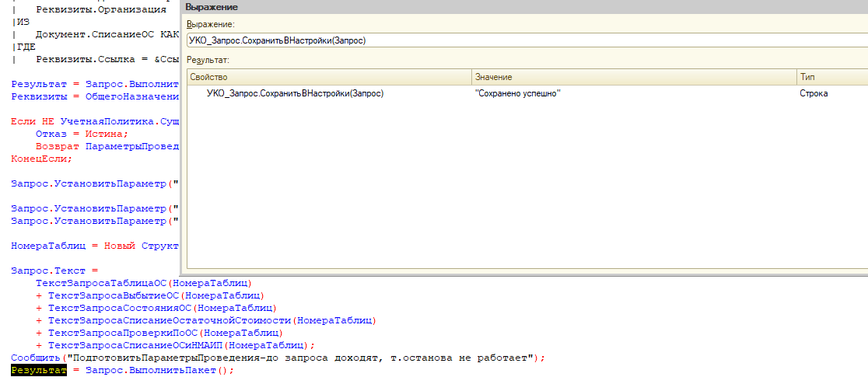Select the Значение column header
The height and width of the screenshot is (391, 868).
(634, 78)
